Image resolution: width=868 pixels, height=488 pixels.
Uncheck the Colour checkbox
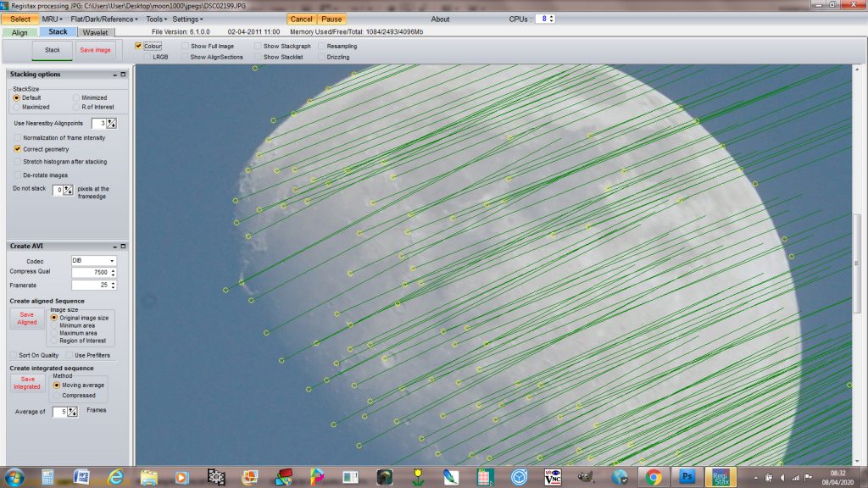[x=138, y=46]
